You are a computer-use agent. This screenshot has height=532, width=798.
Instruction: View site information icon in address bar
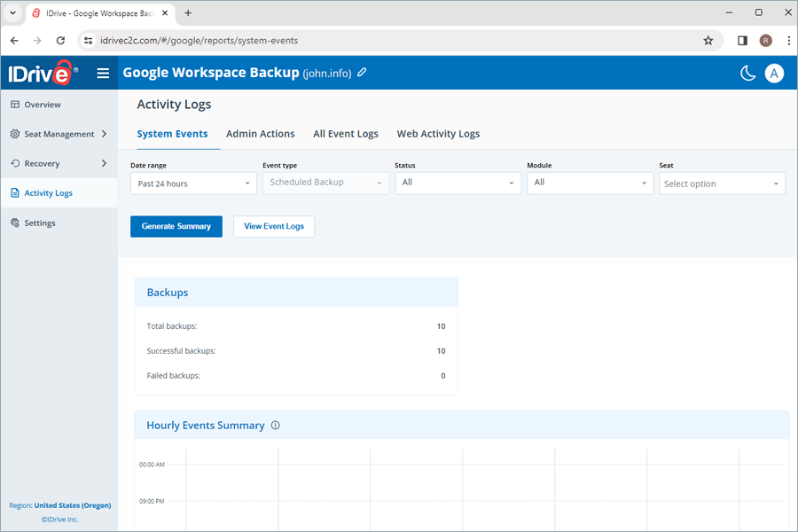[88, 41]
